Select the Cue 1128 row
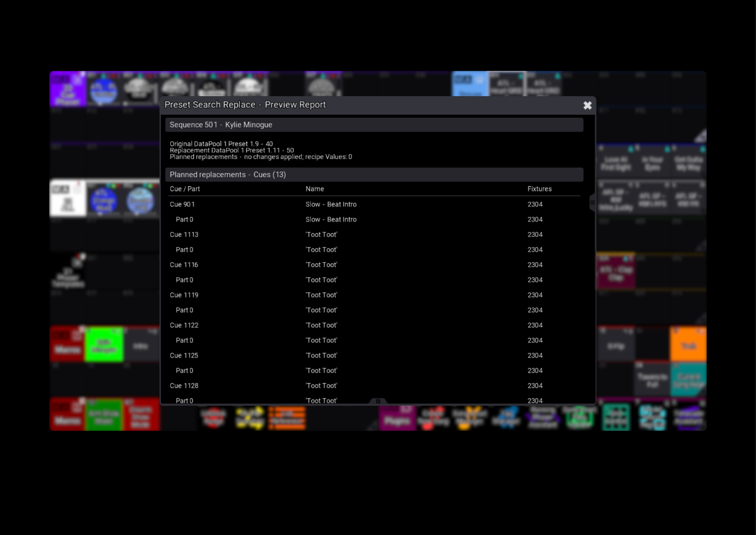The height and width of the screenshot is (535, 756). pos(374,386)
